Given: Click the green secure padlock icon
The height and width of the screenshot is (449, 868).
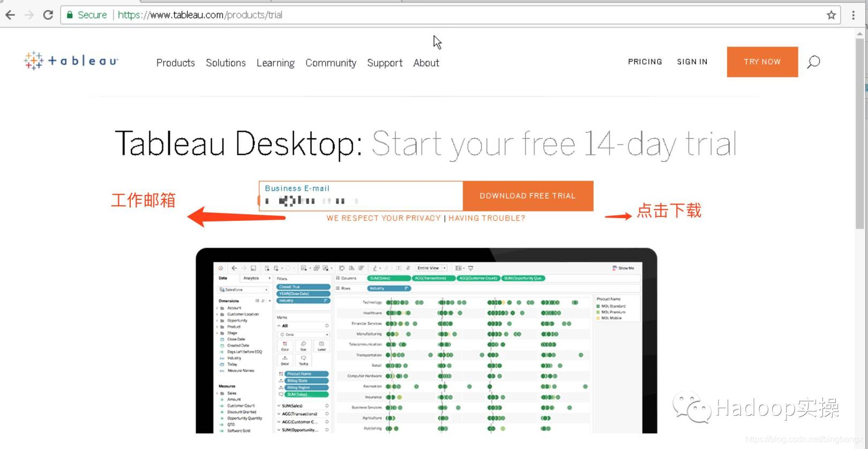Looking at the screenshot, I should [x=70, y=15].
